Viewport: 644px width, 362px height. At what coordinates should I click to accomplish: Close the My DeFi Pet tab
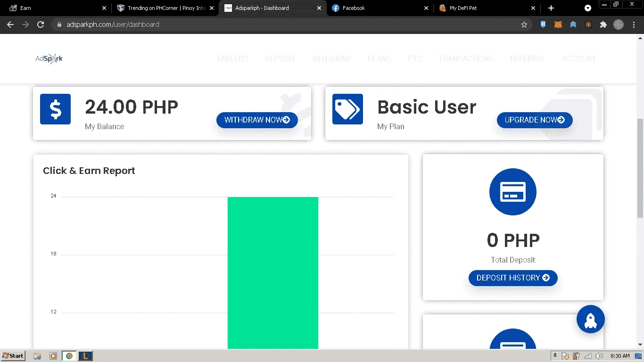pos(533,8)
